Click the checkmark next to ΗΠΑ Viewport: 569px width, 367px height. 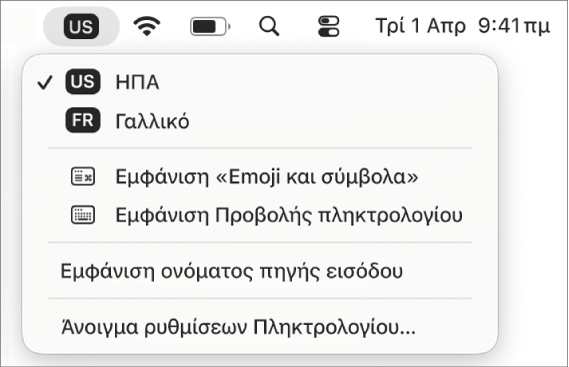point(45,82)
